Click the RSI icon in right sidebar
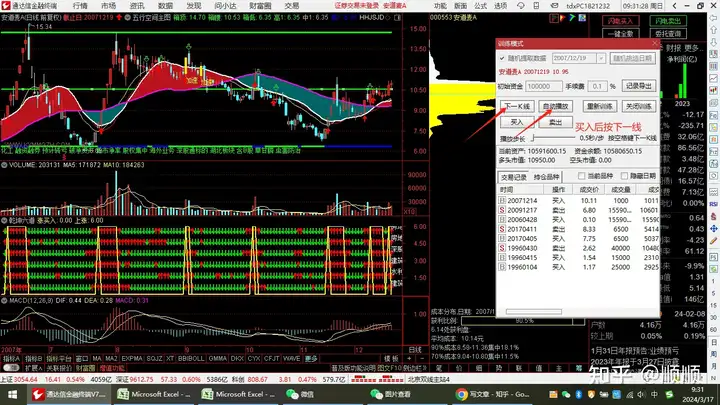Image resolution: width=720 pixels, height=405 pixels. (x=714, y=204)
